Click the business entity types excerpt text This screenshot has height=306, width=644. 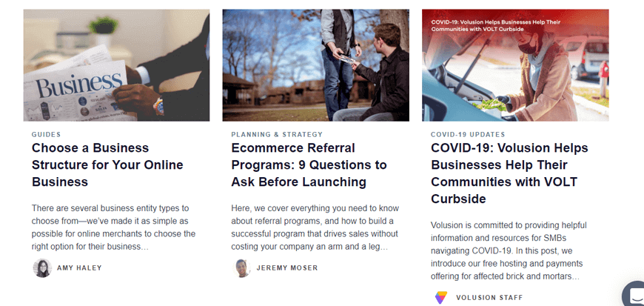pos(113,227)
